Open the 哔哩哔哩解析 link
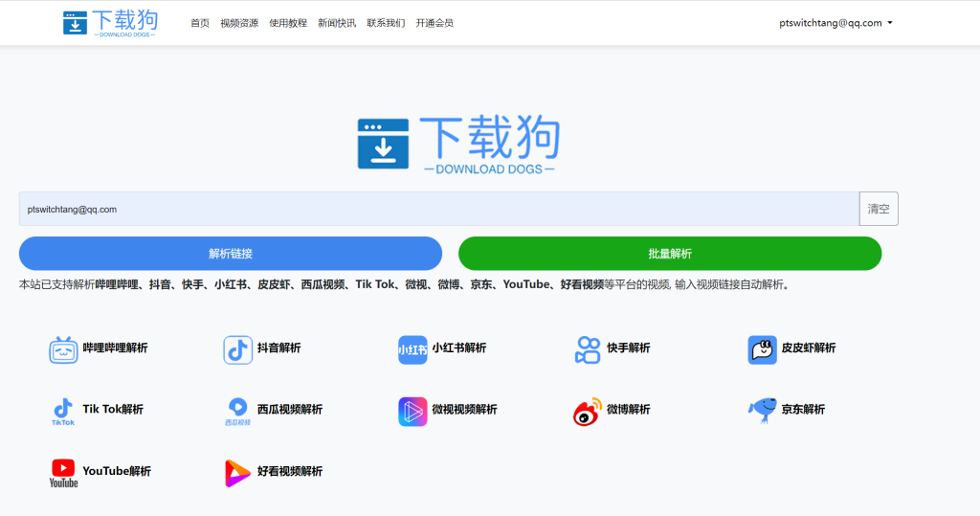 [116, 348]
